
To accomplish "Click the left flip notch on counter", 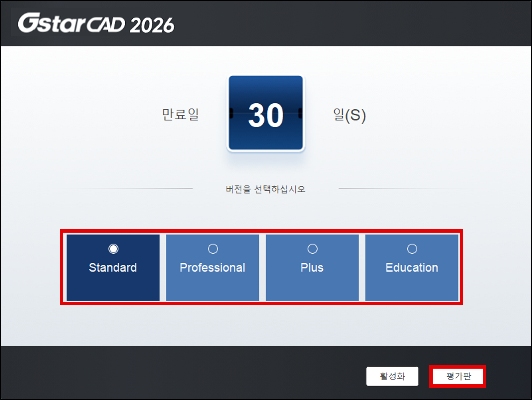I will pyautogui.click(x=231, y=113).
